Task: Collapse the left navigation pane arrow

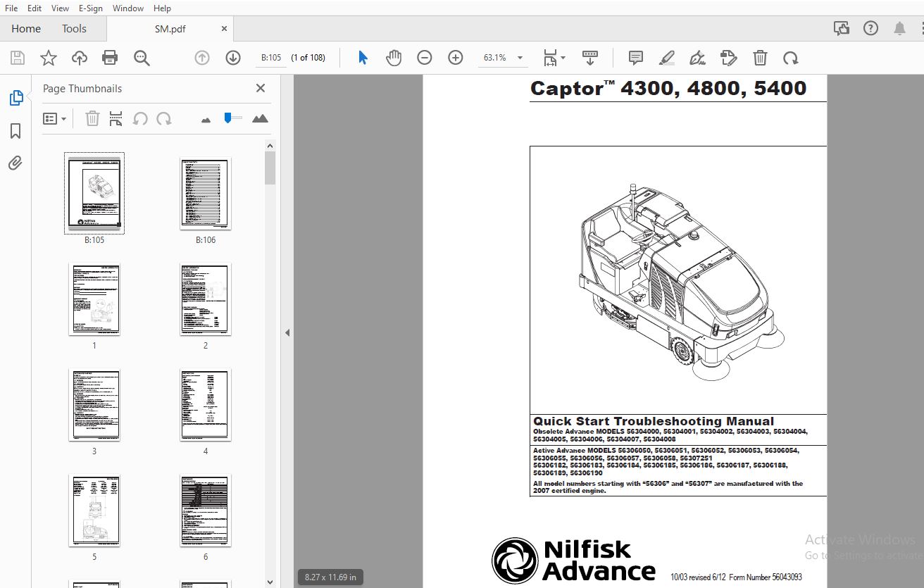Action: tap(287, 332)
